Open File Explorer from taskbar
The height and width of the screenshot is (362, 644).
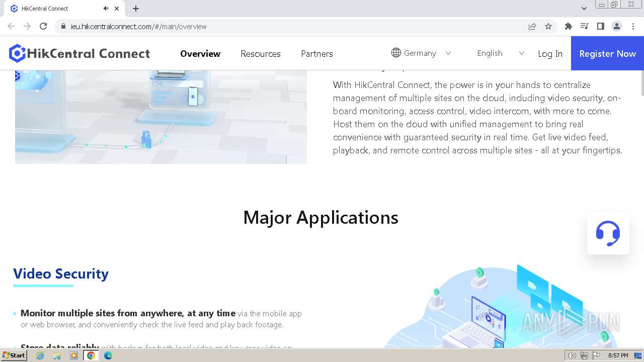(x=57, y=355)
